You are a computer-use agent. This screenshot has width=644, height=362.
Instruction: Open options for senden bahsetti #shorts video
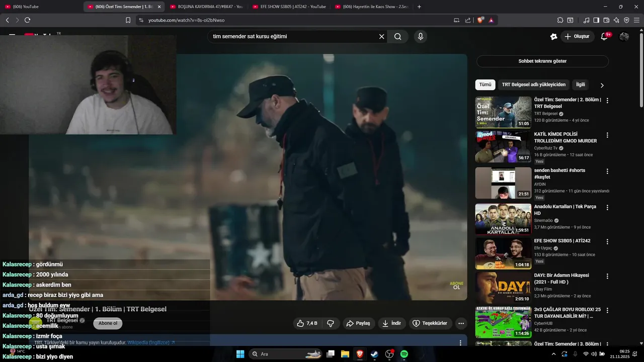click(x=607, y=171)
